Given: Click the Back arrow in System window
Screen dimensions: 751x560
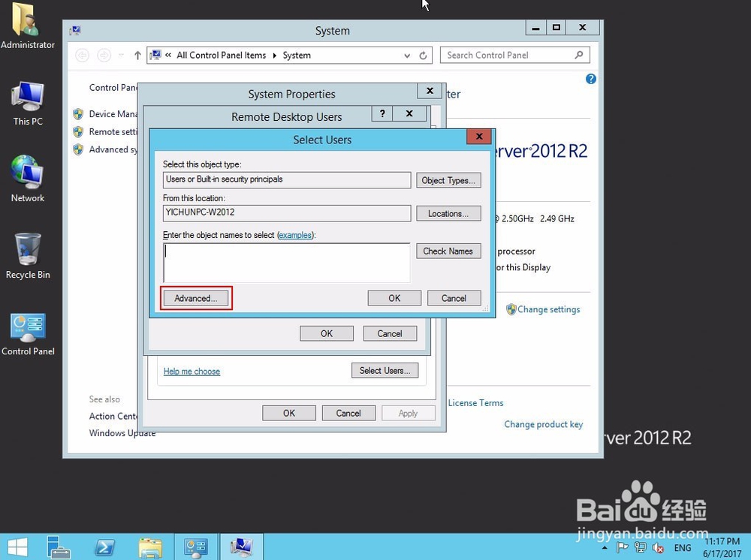Looking at the screenshot, I should coord(83,56).
